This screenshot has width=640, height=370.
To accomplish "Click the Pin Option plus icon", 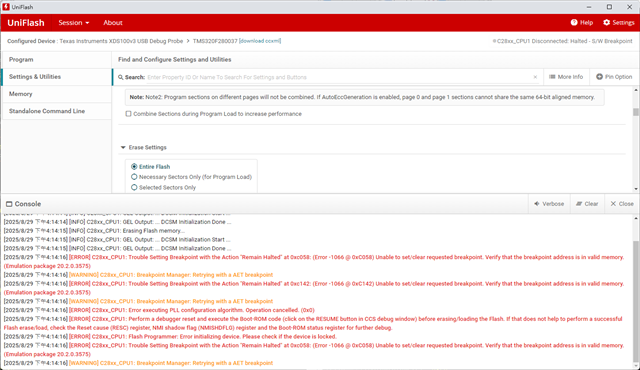I will pyautogui.click(x=599, y=77).
